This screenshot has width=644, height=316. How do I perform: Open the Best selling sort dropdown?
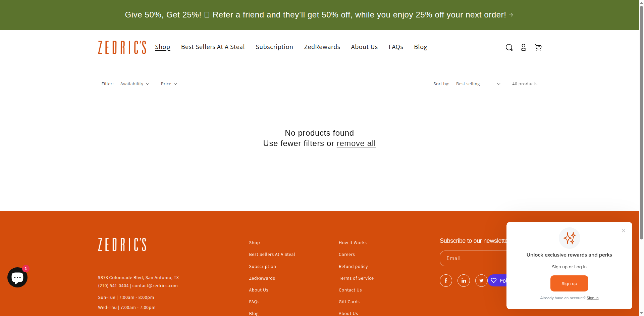tap(478, 84)
